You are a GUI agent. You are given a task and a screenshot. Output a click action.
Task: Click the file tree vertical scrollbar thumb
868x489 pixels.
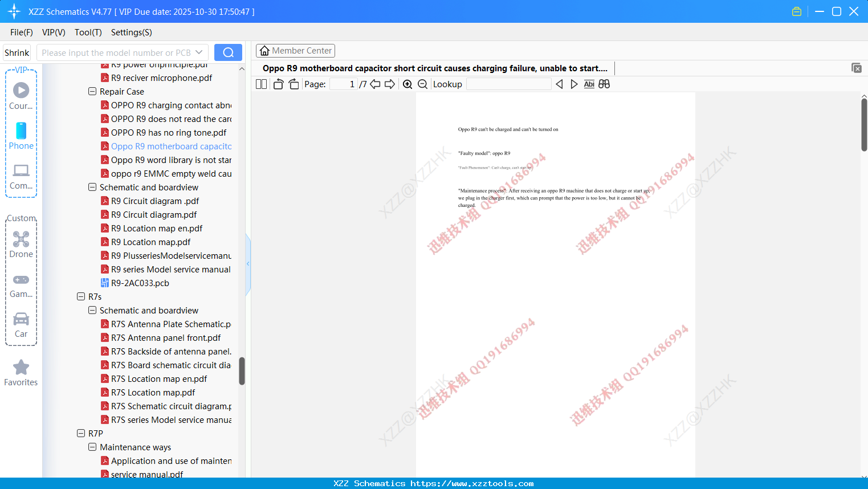tap(242, 371)
